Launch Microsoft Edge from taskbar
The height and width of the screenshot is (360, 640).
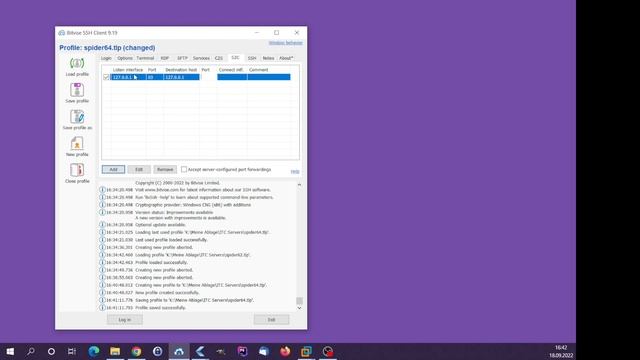pos(94,351)
